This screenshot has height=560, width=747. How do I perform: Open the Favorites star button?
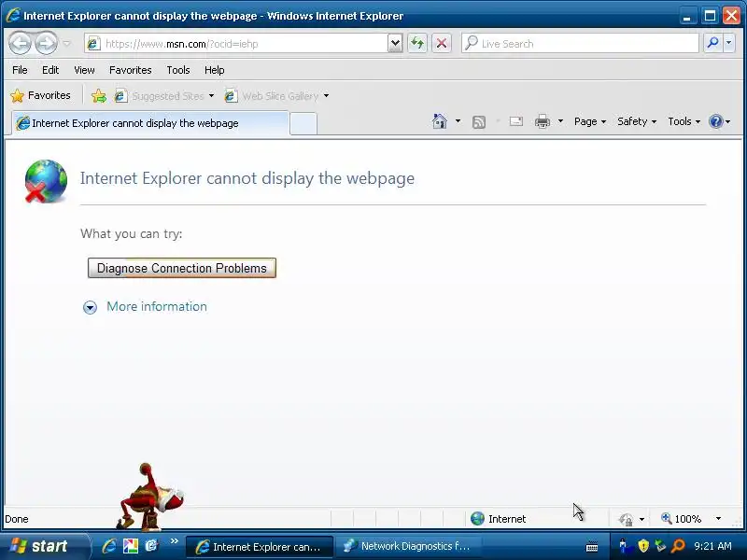[x=40, y=96]
